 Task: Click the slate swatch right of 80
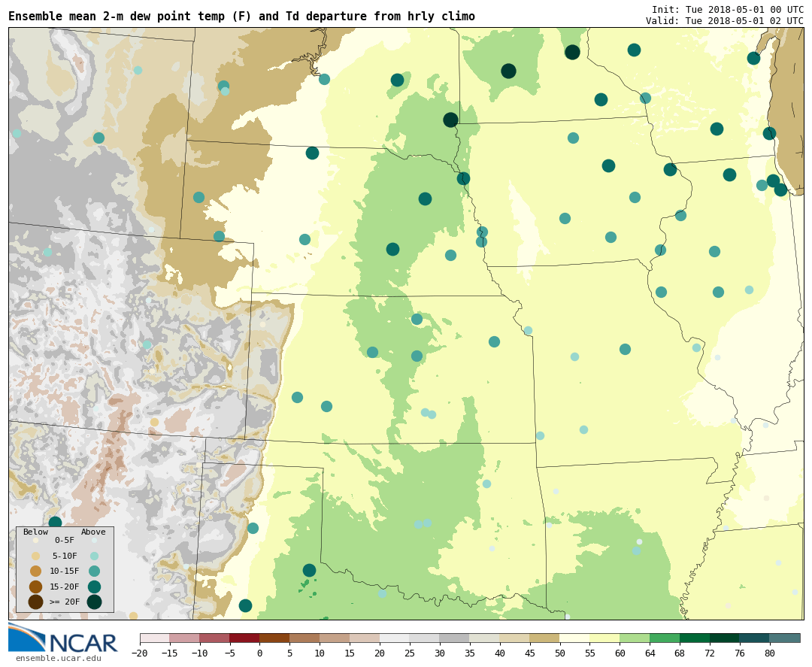tap(784, 638)
